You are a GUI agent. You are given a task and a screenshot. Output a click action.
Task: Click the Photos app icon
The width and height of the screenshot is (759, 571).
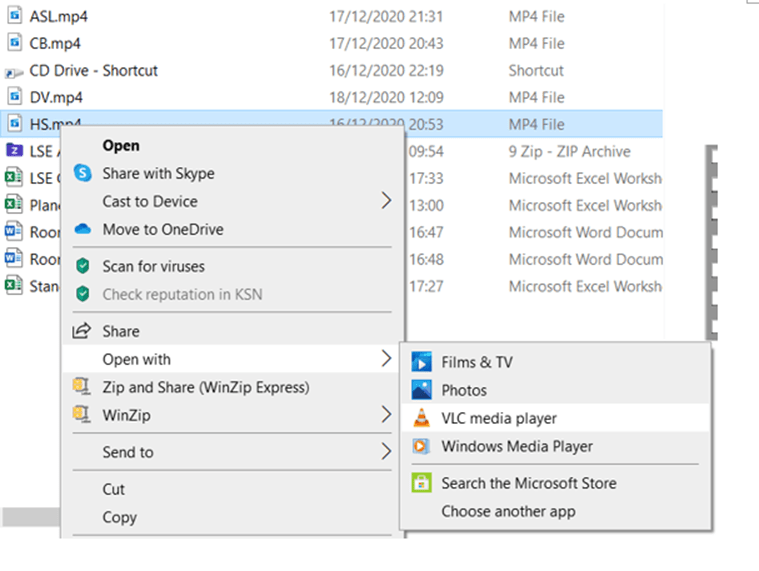[422, 391]
